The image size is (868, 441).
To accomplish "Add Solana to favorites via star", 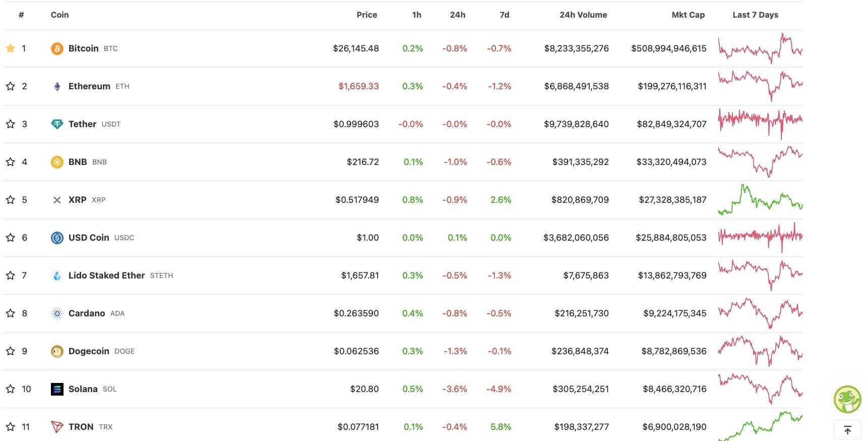I will point(10,389).
